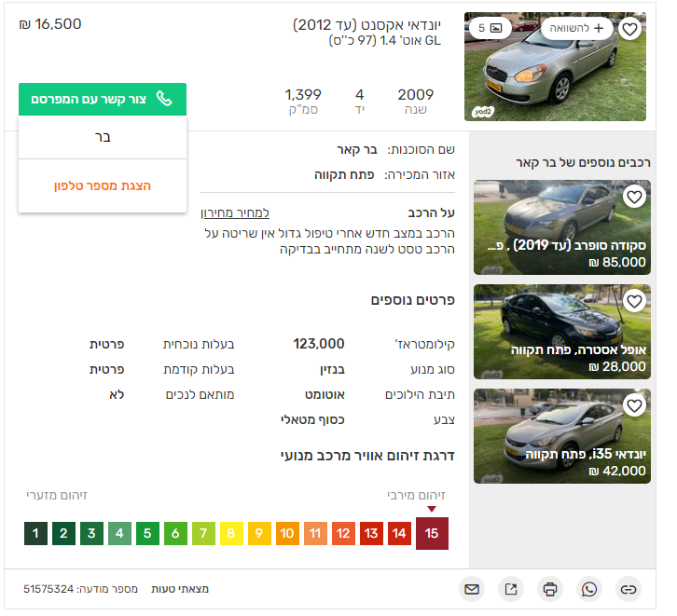Click pollution level 15 square
The height and width of the screenshot is (616, 677).
click(x=432, y=534)
